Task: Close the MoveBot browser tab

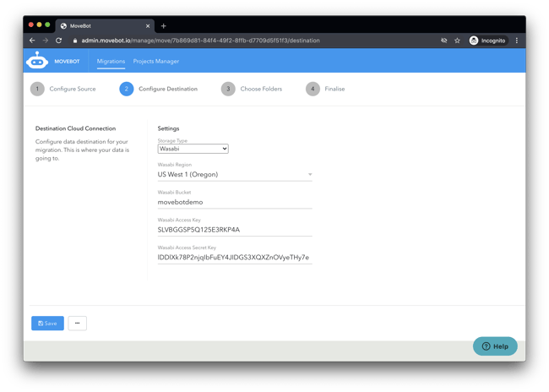Action: 148,26
